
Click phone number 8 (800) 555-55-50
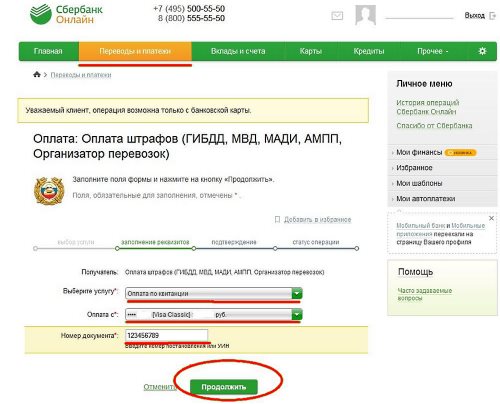[191, 18]
